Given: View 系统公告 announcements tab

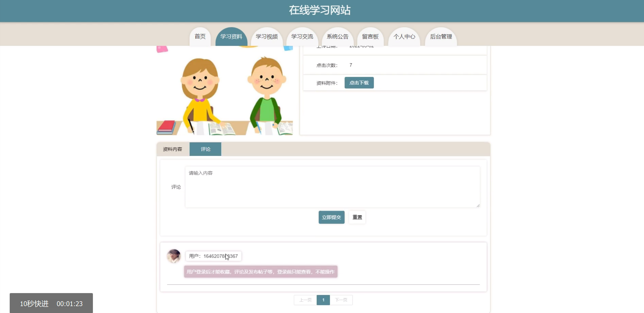Looking at the screenshot, I should [337, 37].
